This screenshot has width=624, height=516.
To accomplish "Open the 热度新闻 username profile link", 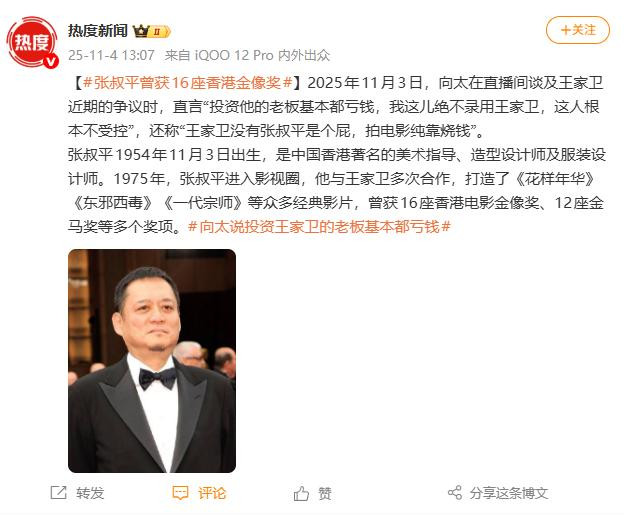I will [100, 30].
